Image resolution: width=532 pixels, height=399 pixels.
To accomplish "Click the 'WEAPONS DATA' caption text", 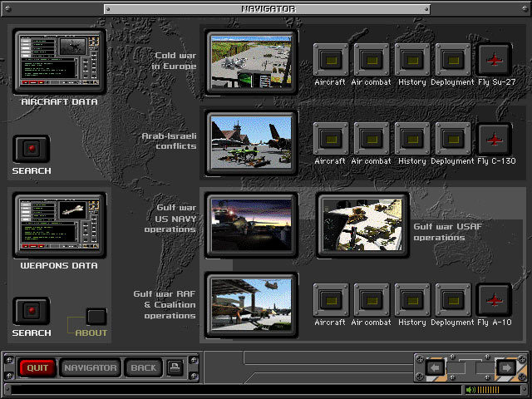I will [x=59, y=266].
